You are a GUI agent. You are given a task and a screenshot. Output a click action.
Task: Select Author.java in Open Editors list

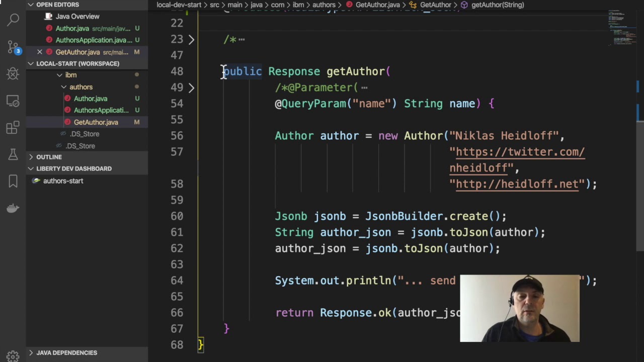(72, 29)
